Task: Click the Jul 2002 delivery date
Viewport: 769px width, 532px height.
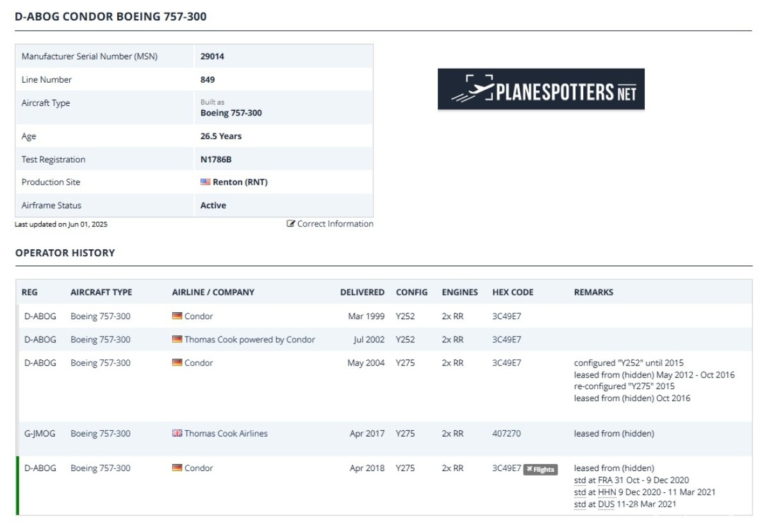Action: click(369, 340)
